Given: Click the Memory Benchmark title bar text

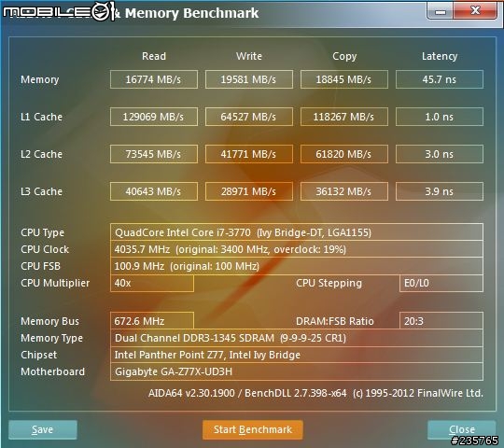Looking at the screenshot, I should 191,13.
